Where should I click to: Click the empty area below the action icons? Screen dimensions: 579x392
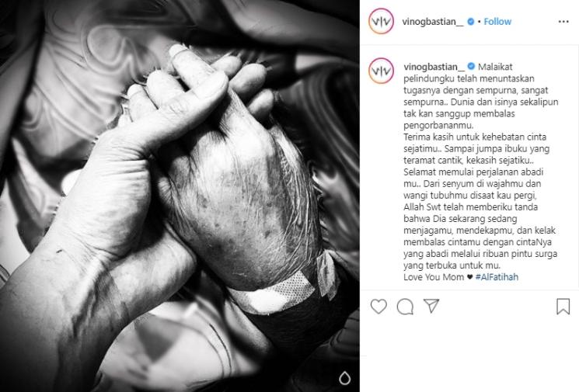(469, 354)
